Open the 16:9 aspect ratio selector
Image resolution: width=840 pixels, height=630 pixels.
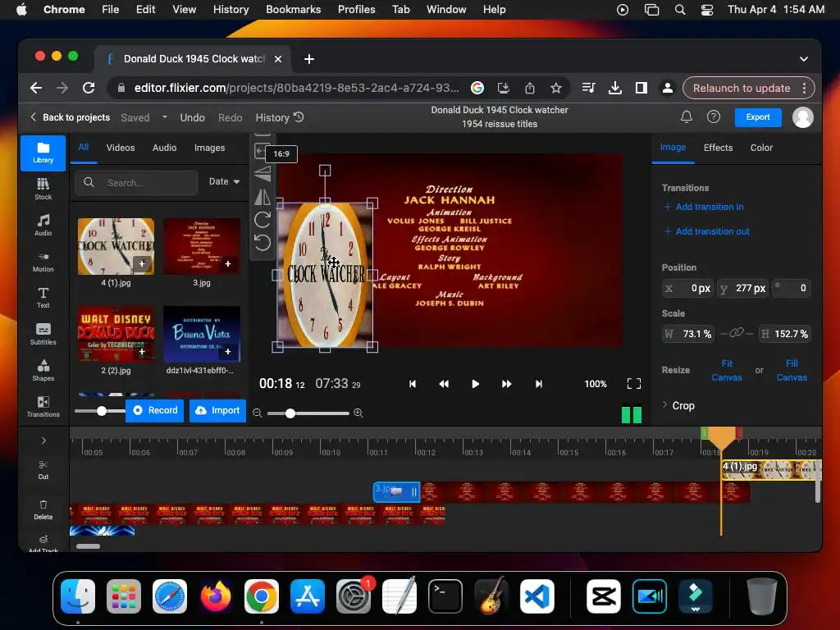281,153
